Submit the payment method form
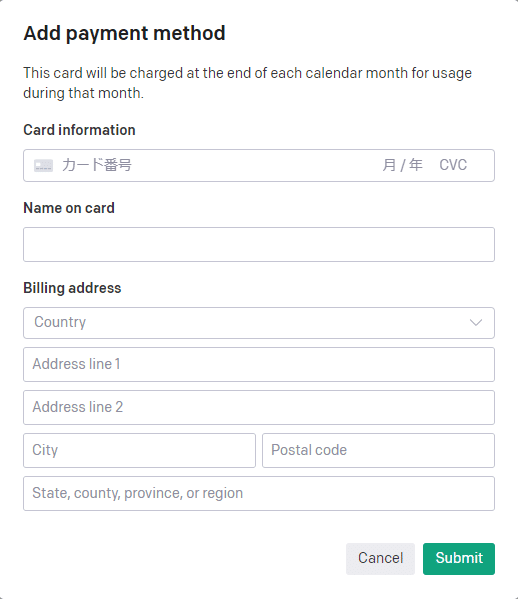This screenshot has height=599, width=518. 459,559
